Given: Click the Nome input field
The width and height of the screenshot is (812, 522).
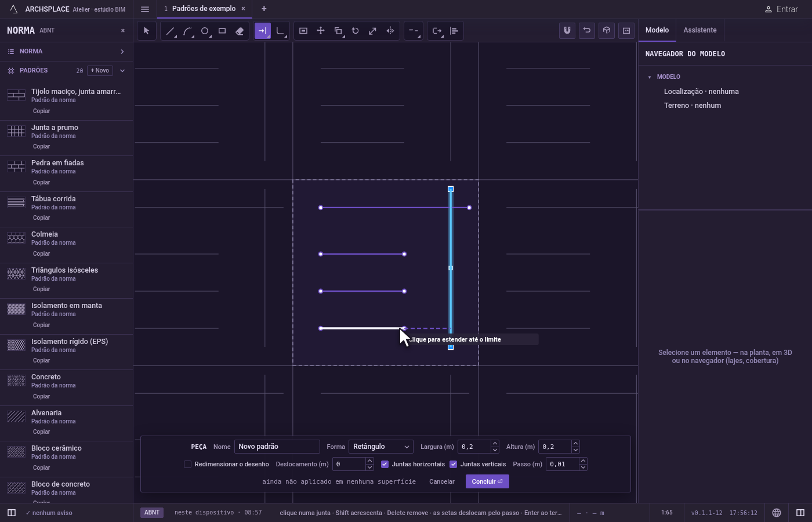Looking at the screenshot, I should 277,447.
